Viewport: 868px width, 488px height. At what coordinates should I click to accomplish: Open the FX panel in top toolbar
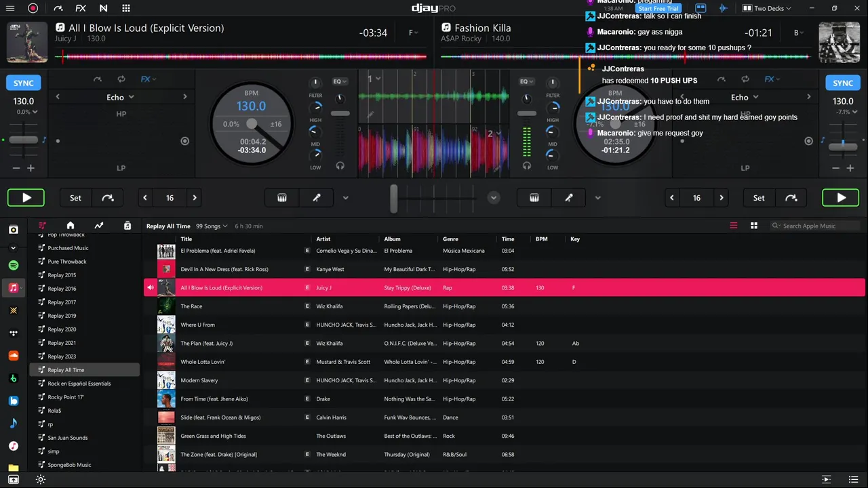(x=81, y=8)
